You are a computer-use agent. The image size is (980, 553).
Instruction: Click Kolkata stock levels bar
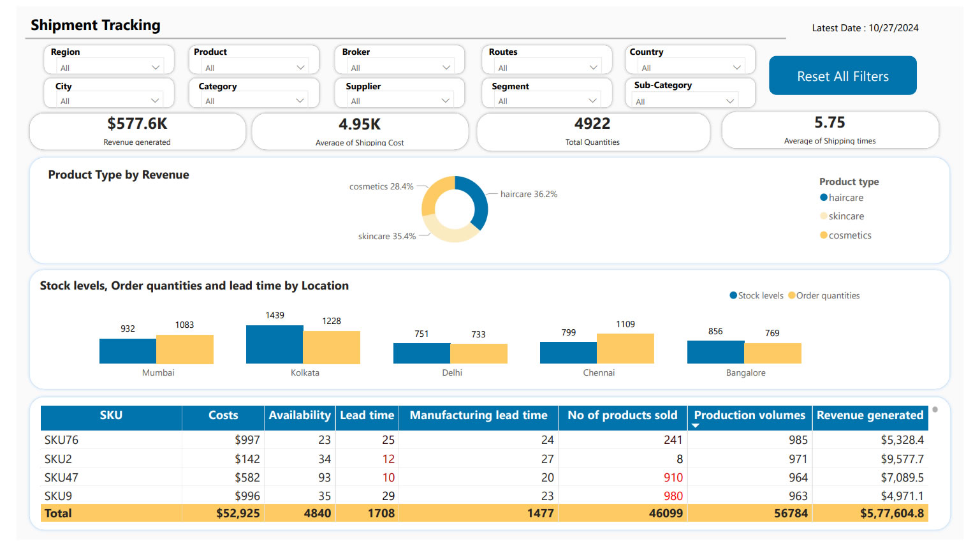[274, 344]
